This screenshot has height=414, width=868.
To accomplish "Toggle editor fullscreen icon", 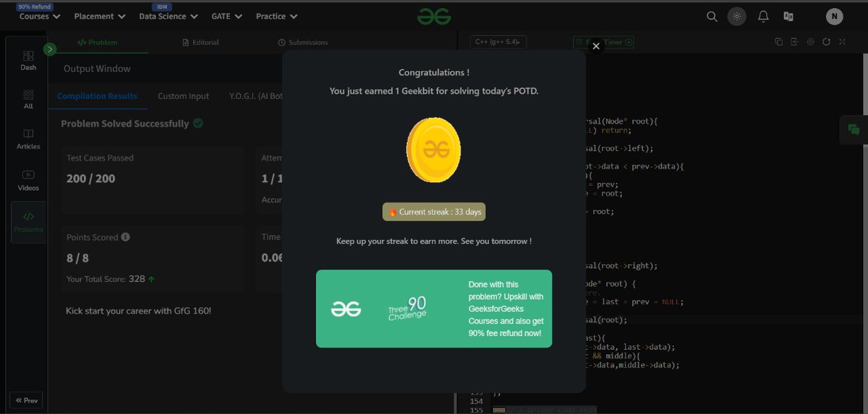I will tap(842, 42).
